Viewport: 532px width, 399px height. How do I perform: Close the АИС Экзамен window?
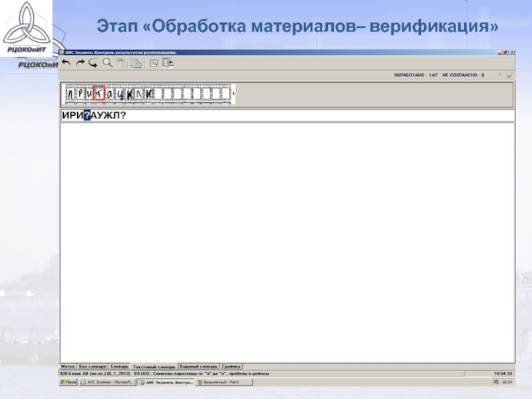click(512, 53)
